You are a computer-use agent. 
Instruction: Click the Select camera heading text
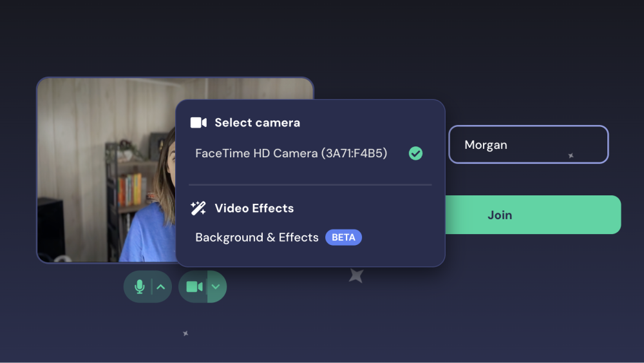pyautogui.click(x=258, y=123)
